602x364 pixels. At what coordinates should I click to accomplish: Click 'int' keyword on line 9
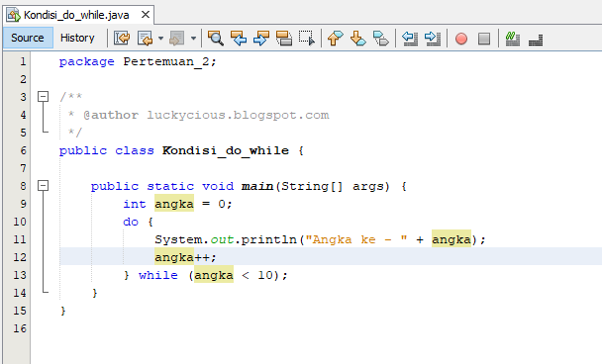click(135, 204)
